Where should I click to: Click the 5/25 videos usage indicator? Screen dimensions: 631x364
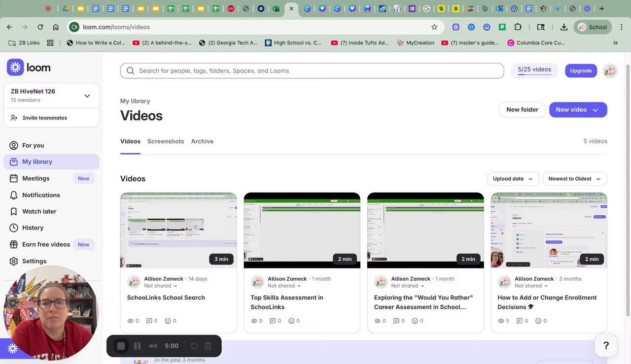click(x=534, y=70)
